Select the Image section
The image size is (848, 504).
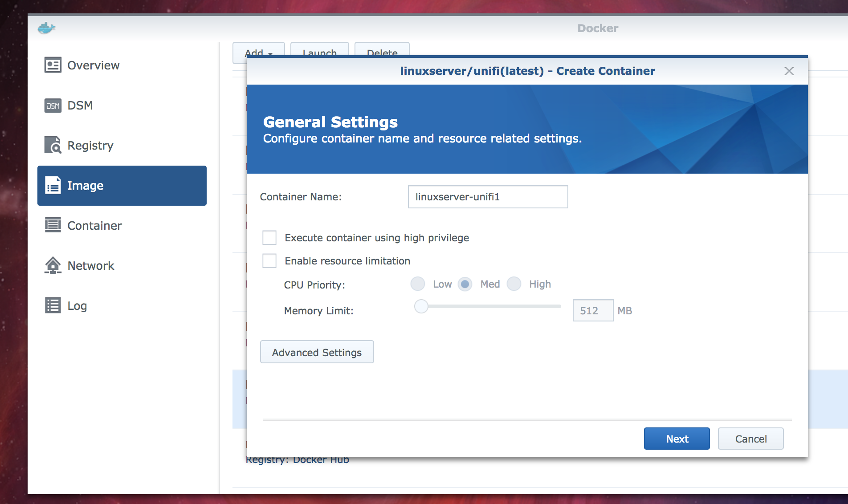pos(122,185)
